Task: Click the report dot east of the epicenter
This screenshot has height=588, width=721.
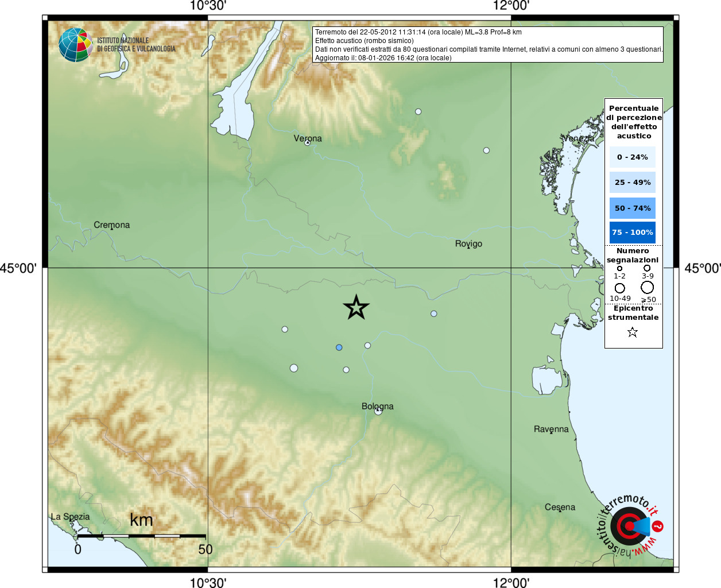Action: 434,314
